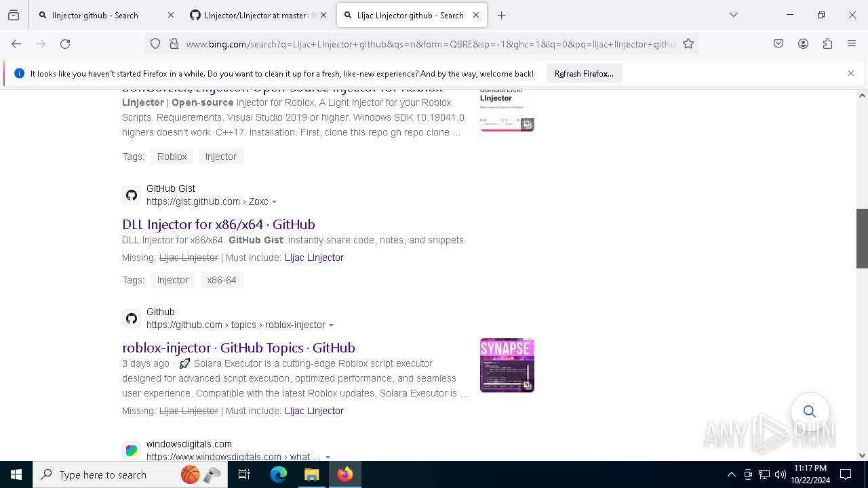The width and height of the screenshot is (868, 488).
Task: Bookmark this page with star icon
Action: tap(688, 43)
